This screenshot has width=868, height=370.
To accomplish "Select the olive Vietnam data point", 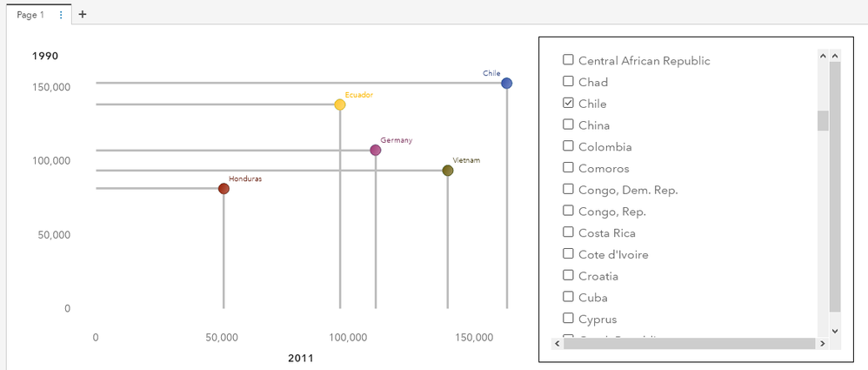I will 448,171.
